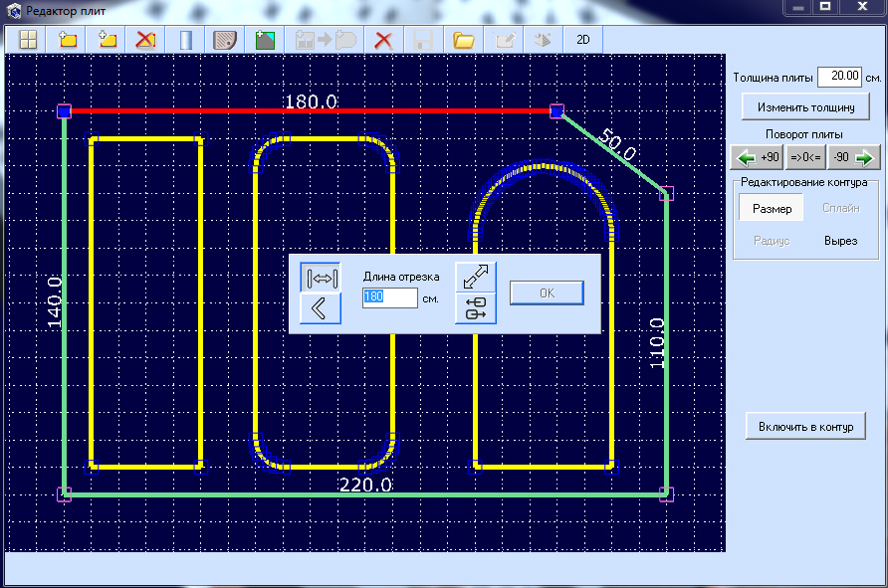Click the grid layout icon in toolbar
The height and width of the screenshot is (588, 888).
[29, 41]
